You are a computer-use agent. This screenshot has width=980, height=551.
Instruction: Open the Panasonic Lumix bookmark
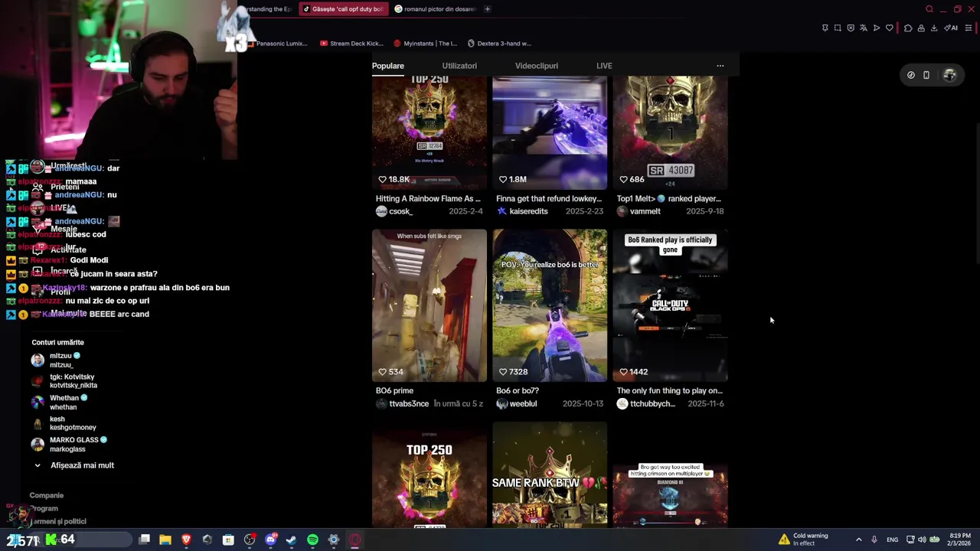point(276,44)
